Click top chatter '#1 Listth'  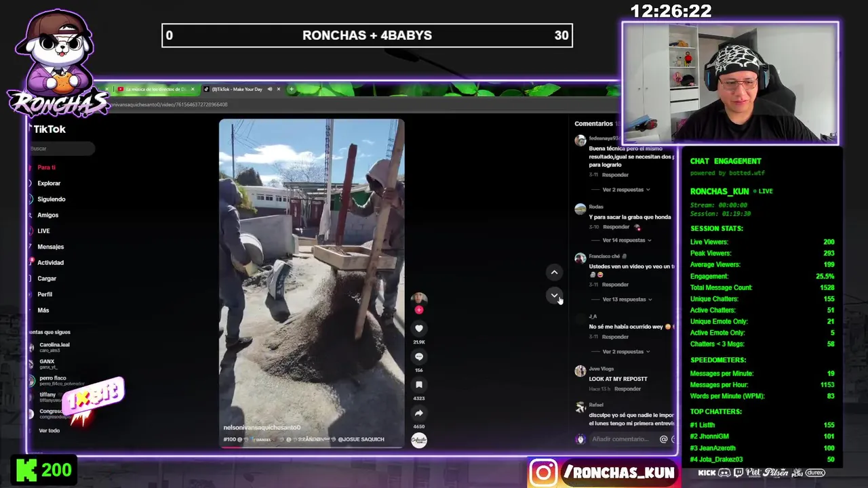click(x=762, y=425)
